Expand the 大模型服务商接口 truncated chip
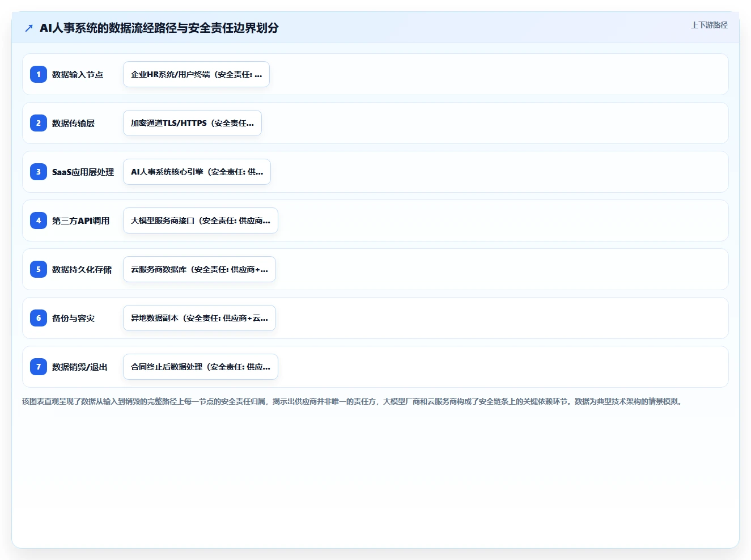751x560 pixels. 201,220
